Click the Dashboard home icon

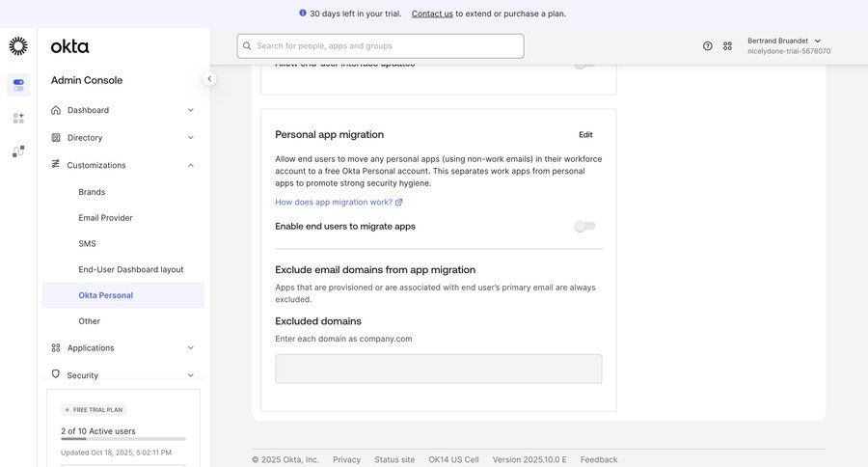pos(56,110)
